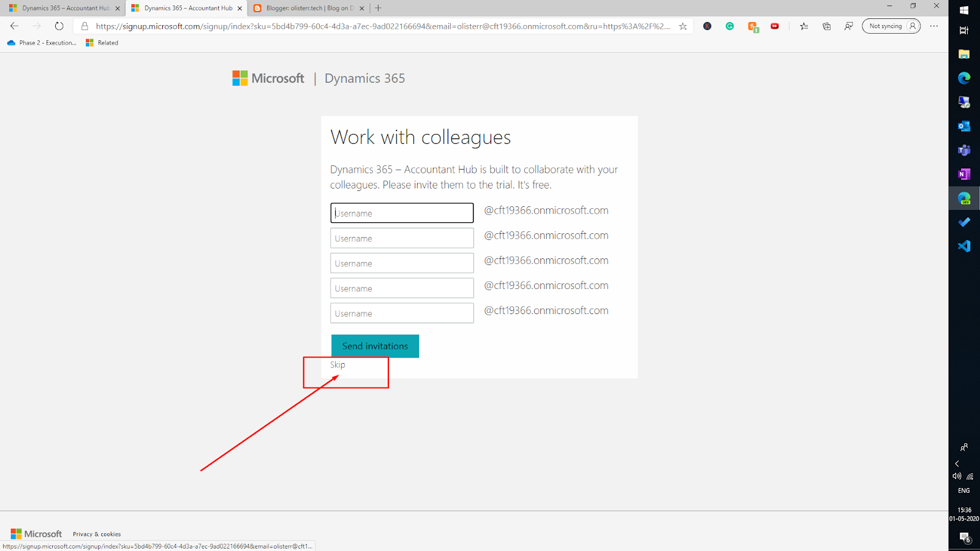Open Visual Studio Code from the taskbar
Viewport: 980px width, 551px height.
click(x=964, y=246)
